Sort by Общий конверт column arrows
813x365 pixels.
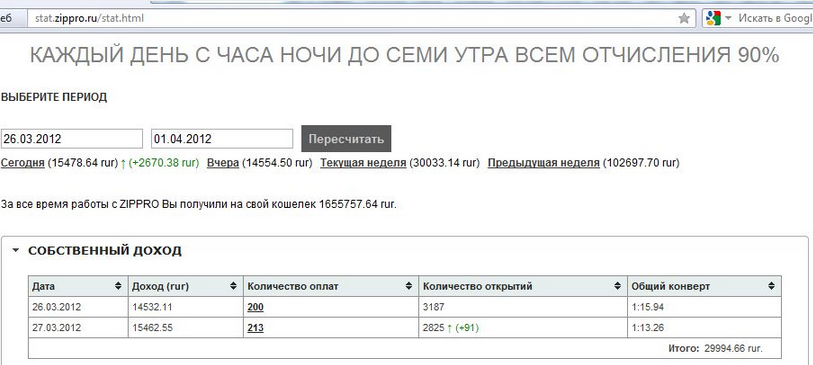pos(772,286)
